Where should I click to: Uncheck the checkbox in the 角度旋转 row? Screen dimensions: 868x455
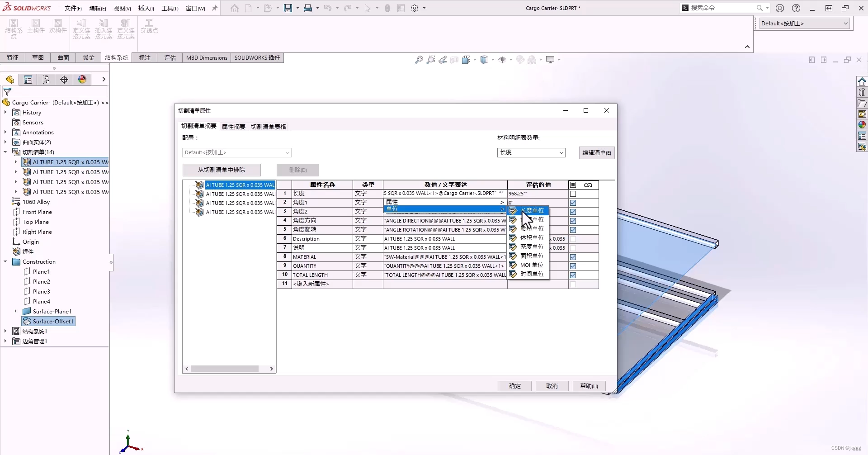[573, 230]
